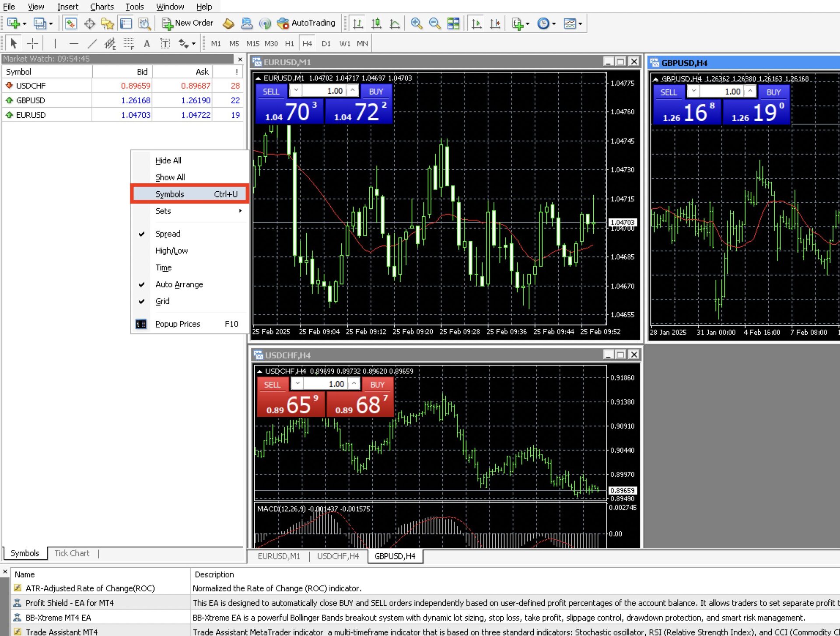This screenshot has height=636, width=840.
Task: Uncheck Auto Arrange in context menu
Action: pos(179,285)
